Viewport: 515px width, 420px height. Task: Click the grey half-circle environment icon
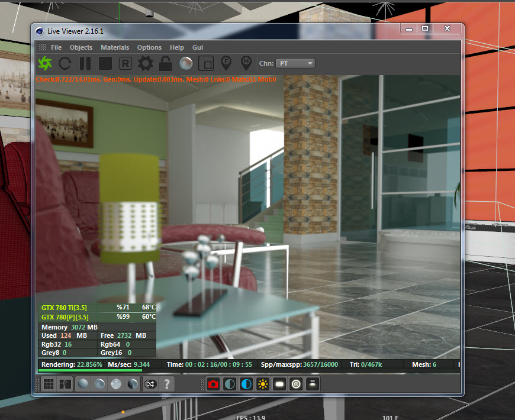(x=230, y=384)
